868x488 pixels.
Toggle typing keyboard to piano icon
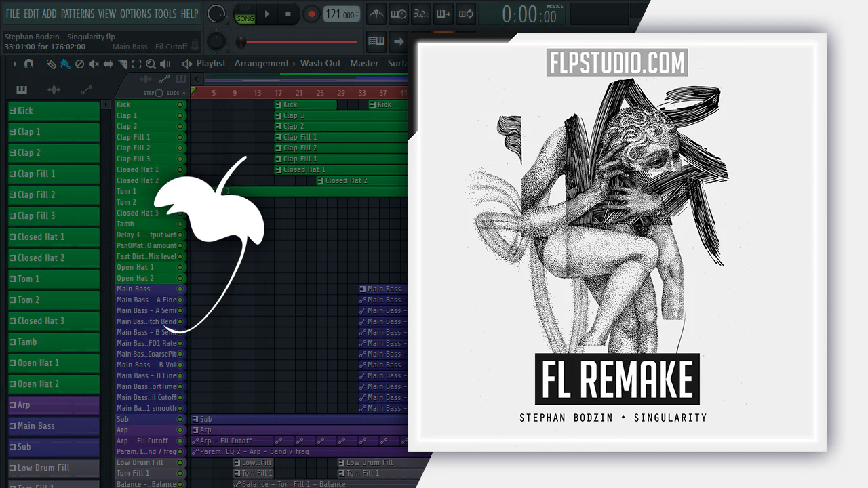(376, 41)
